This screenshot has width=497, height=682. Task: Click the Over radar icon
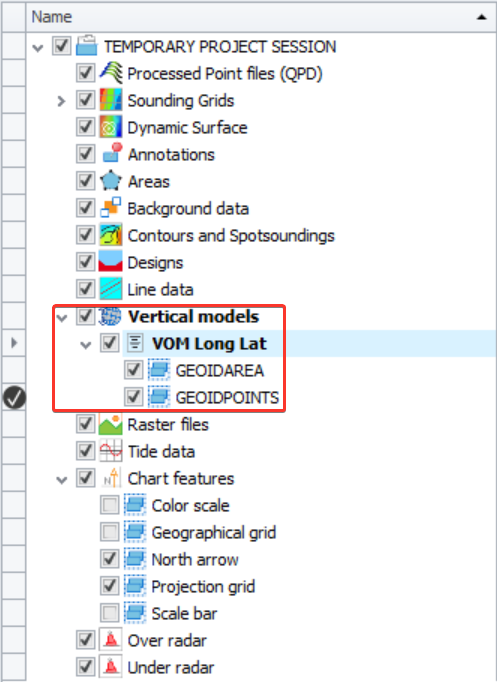pyautogui.click(x=111, y=641)
